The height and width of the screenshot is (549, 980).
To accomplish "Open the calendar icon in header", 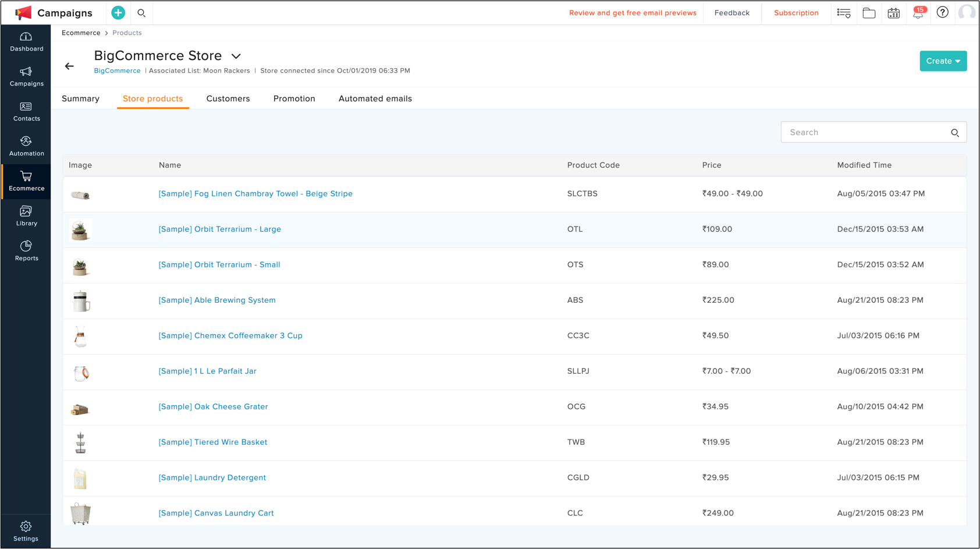I will (x=894, y=13).
